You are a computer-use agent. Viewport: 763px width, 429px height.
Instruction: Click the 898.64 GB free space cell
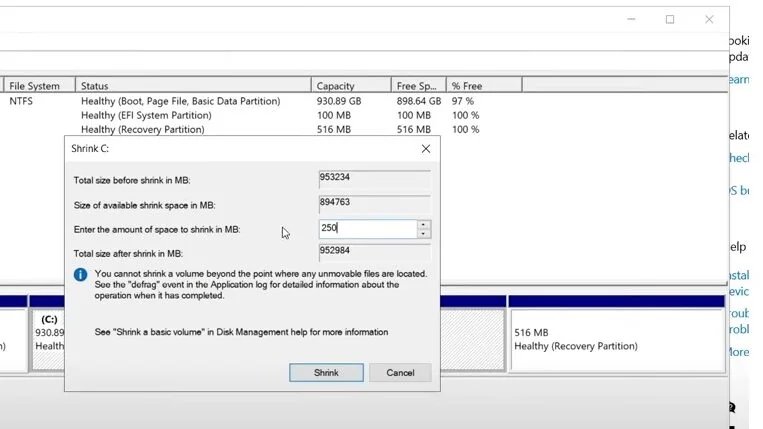click(x=418, y=101)
